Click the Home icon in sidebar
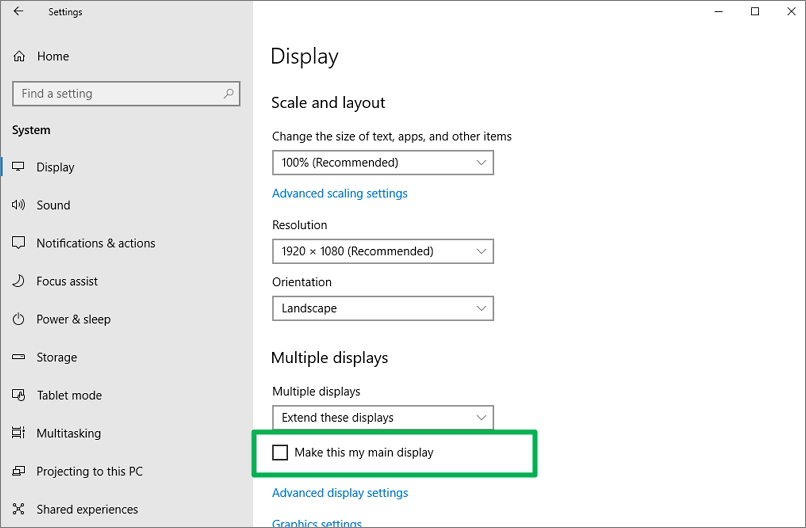Image resolution: width=806 pixels, height=528 pixels. tap(19, 57)
